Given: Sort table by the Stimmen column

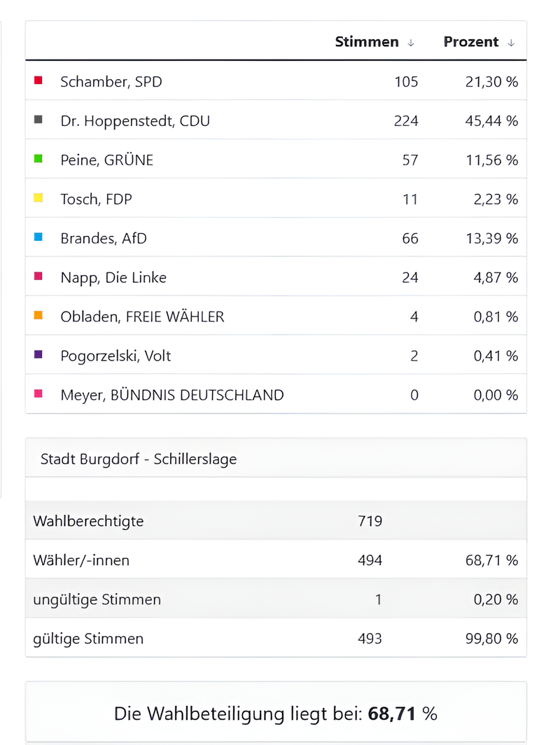Looking at the screenshot, I should click(367, 42).
